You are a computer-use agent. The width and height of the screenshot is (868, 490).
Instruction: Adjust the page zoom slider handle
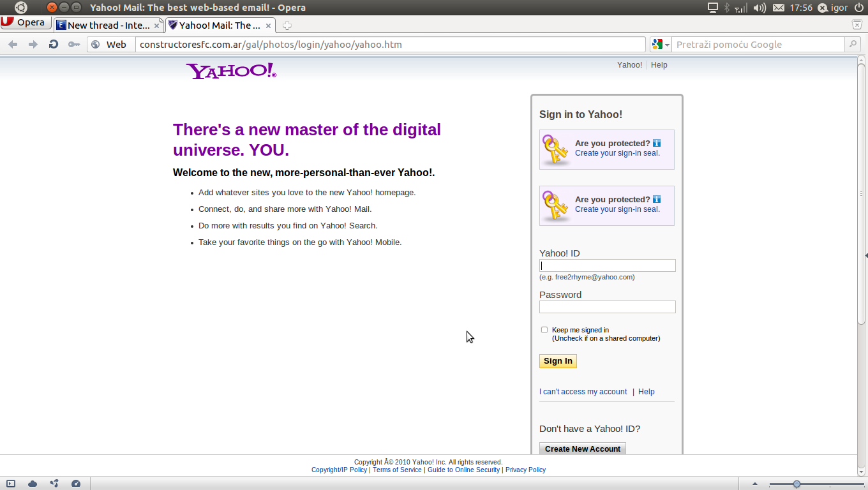point(797,484)
